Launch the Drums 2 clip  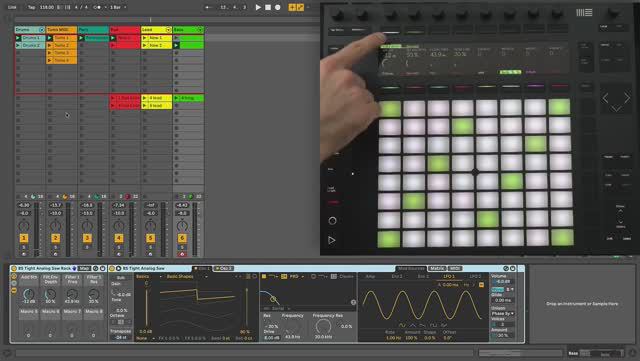[x=18, y=45]
